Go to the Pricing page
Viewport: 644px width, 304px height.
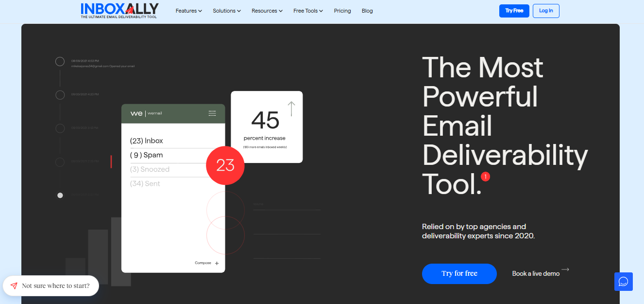pyautogui.click(x=342, y=11)
